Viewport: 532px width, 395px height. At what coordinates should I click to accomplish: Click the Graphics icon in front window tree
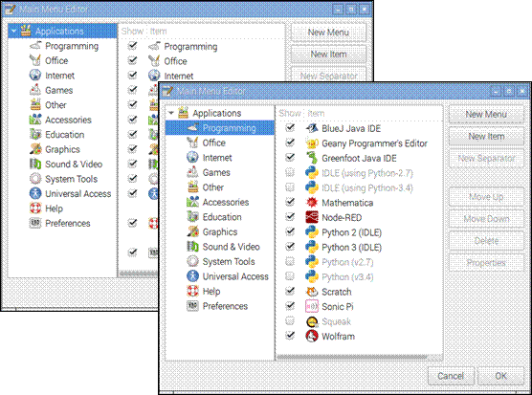pos(192,231)
